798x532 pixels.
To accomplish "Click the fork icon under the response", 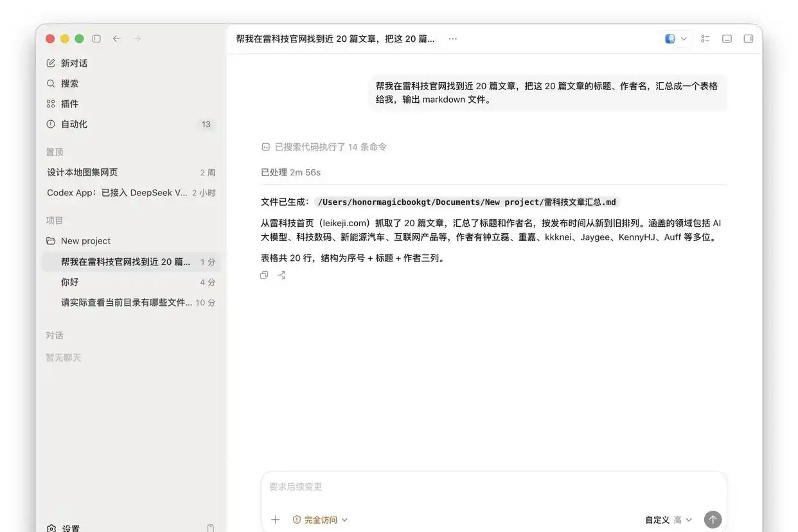I will coord(281,275).
